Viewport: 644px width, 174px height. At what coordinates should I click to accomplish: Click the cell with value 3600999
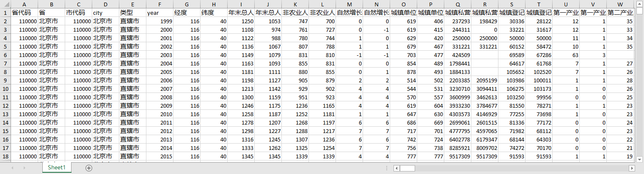(457, 97)
